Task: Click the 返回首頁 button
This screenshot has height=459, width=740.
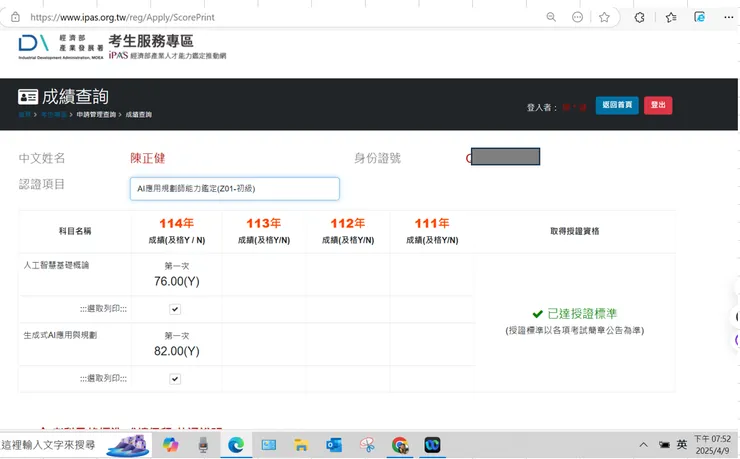Action: [617, 105]
